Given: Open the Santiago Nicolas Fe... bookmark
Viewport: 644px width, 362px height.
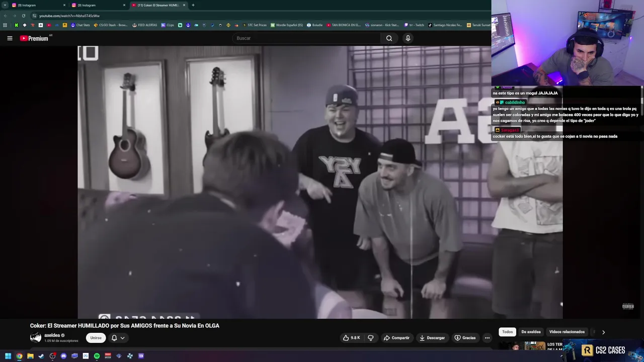Looking at the screenshot, I should coord(445,25).
